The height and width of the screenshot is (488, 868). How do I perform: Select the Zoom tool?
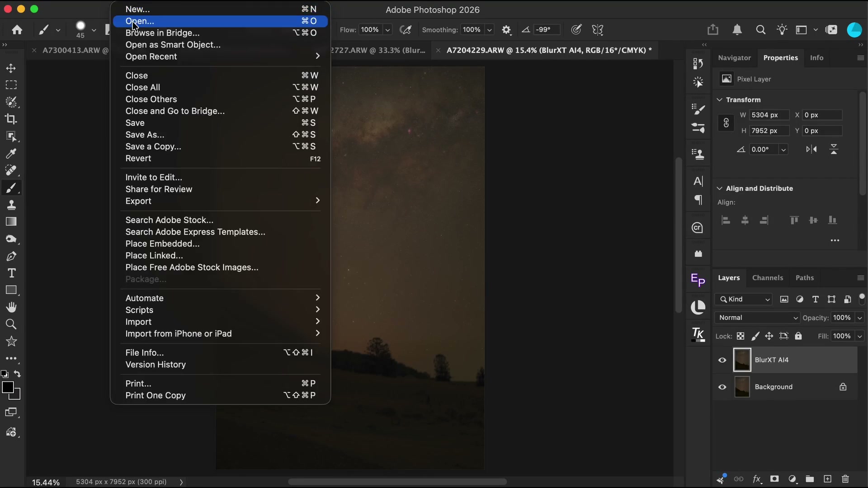[11, 324]
